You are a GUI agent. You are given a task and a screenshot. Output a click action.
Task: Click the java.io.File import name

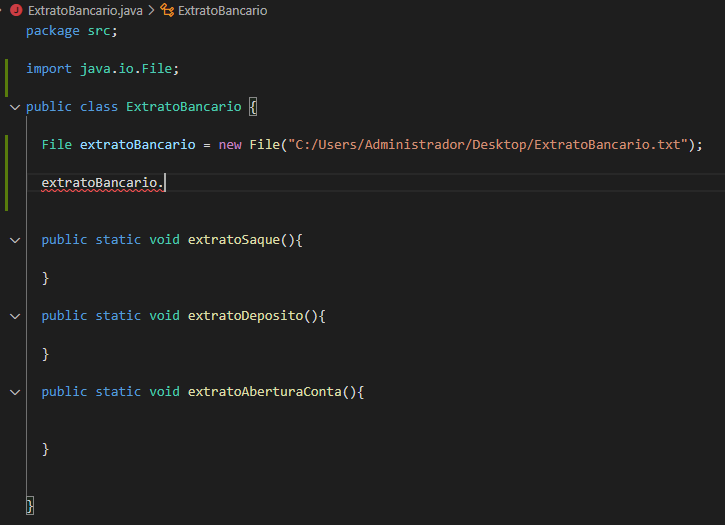126,69
